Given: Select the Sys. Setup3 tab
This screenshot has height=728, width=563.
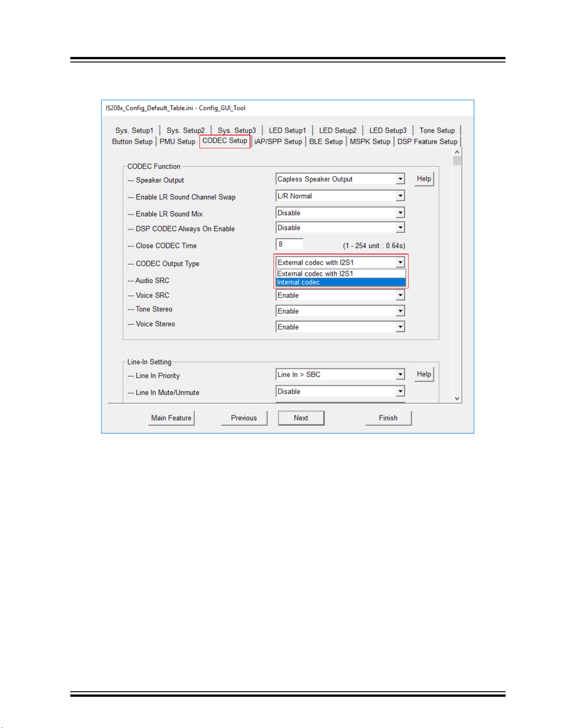Looking at the screenshot, I should (237, 130).
